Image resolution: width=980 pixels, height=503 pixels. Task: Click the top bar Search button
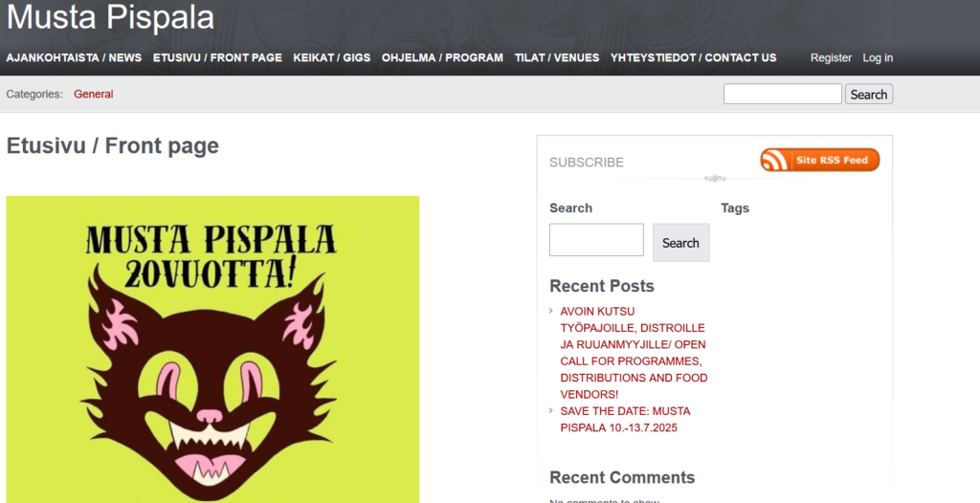(x=869, y=94)
